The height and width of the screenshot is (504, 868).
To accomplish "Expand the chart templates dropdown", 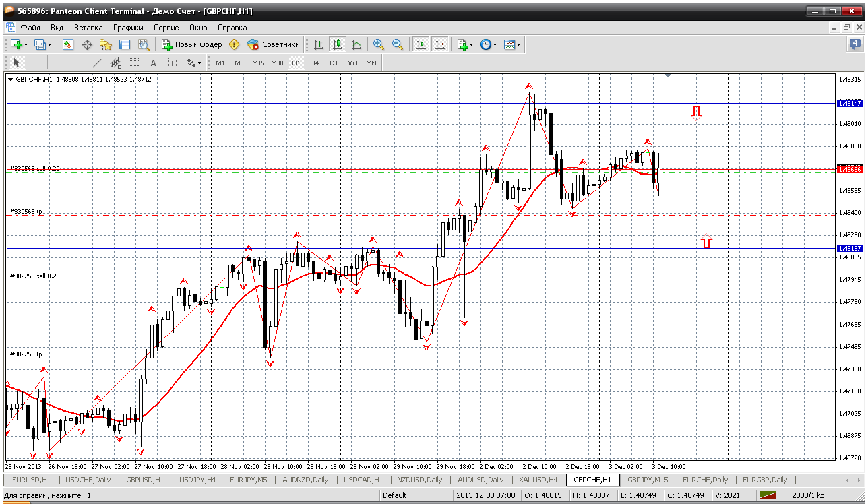I will 518,44.
